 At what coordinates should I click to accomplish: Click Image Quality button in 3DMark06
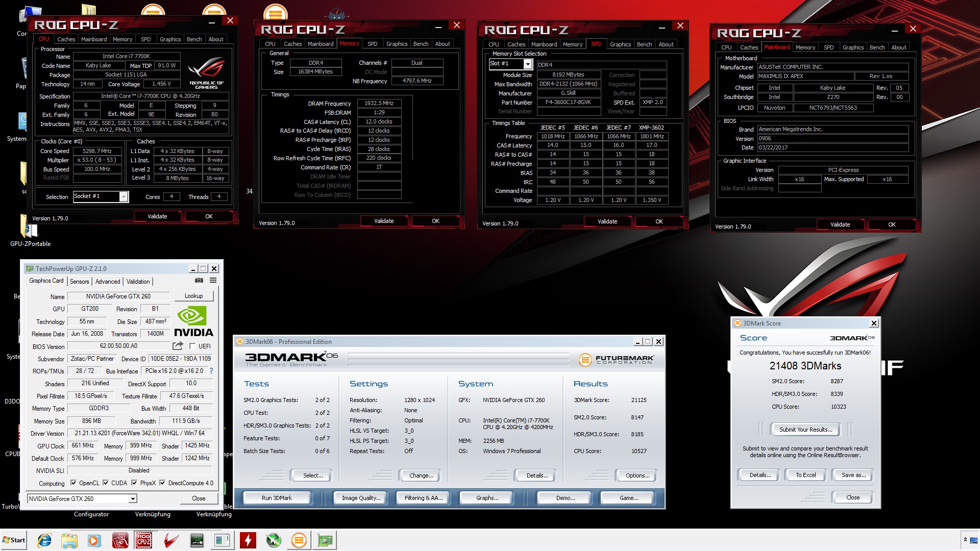click(x=361, y=498)
